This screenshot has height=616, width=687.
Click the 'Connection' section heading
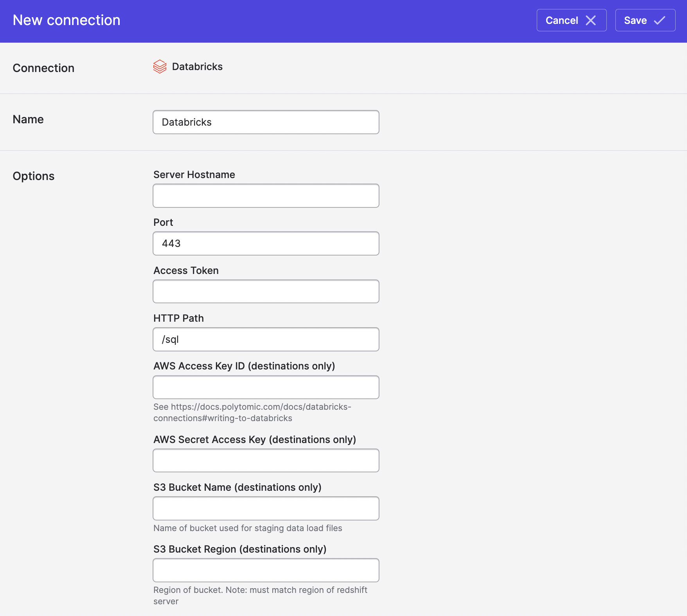[43, 68]
